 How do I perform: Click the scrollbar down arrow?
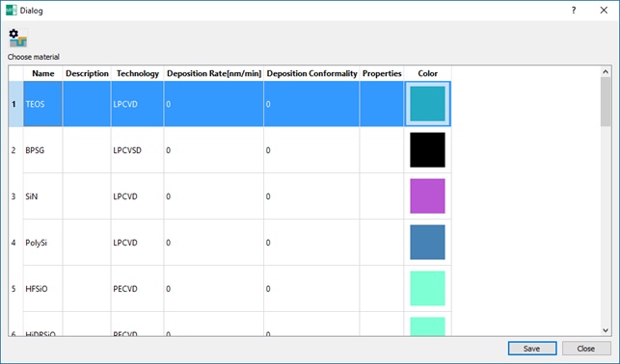pos(606,330)
